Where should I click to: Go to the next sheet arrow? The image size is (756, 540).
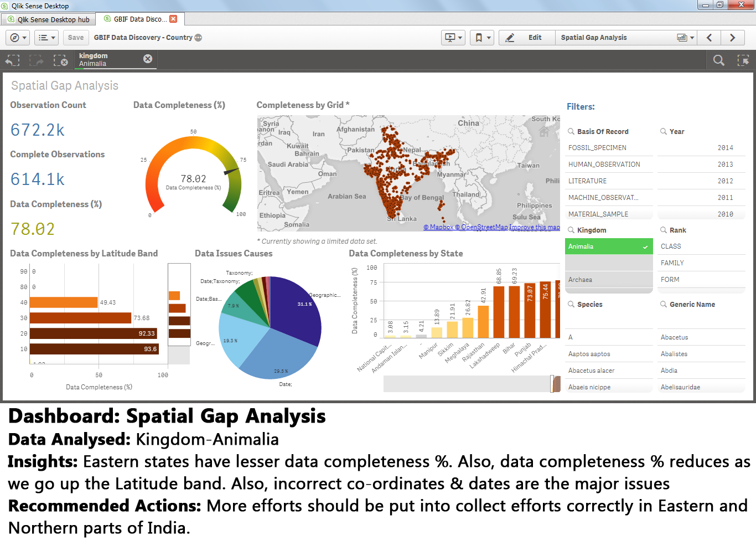click(733, 38)
